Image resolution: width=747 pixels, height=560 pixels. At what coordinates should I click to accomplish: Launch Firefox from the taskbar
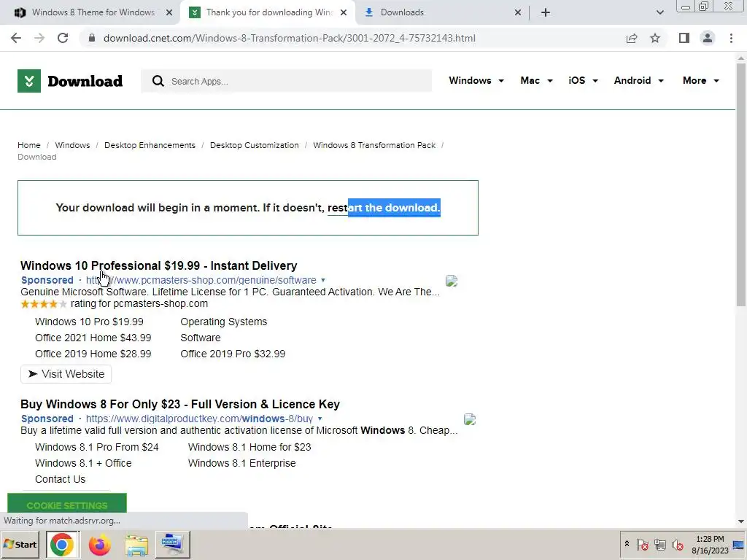pyautogui.click(x=99, y=544)
